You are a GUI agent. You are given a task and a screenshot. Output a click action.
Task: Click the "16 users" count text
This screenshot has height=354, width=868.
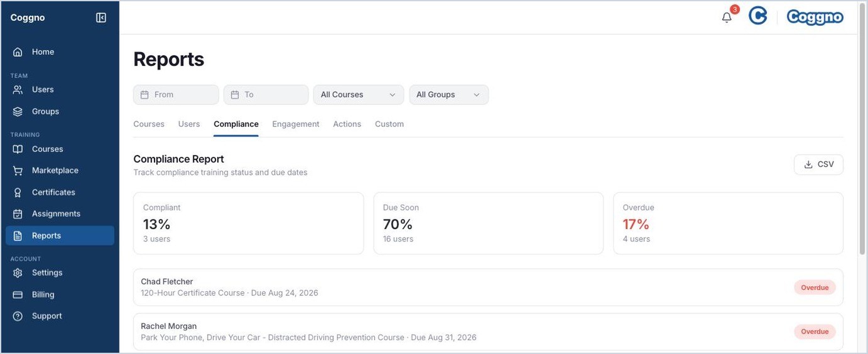tap(398, 239)
